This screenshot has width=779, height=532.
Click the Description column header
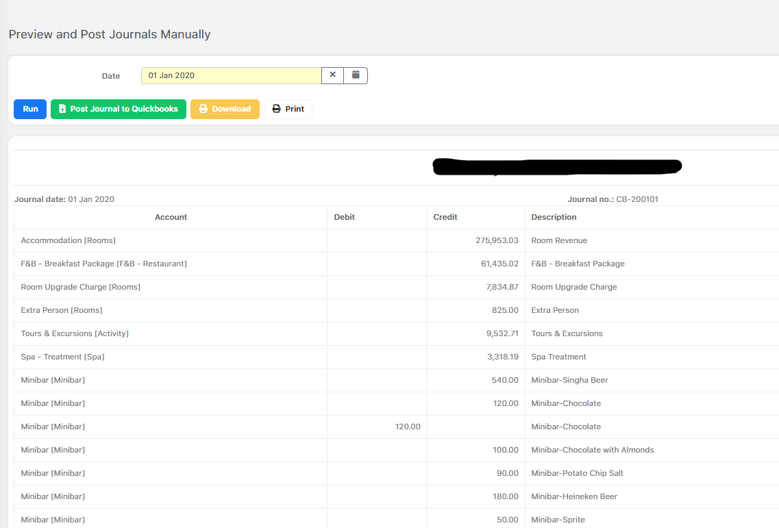554,217
